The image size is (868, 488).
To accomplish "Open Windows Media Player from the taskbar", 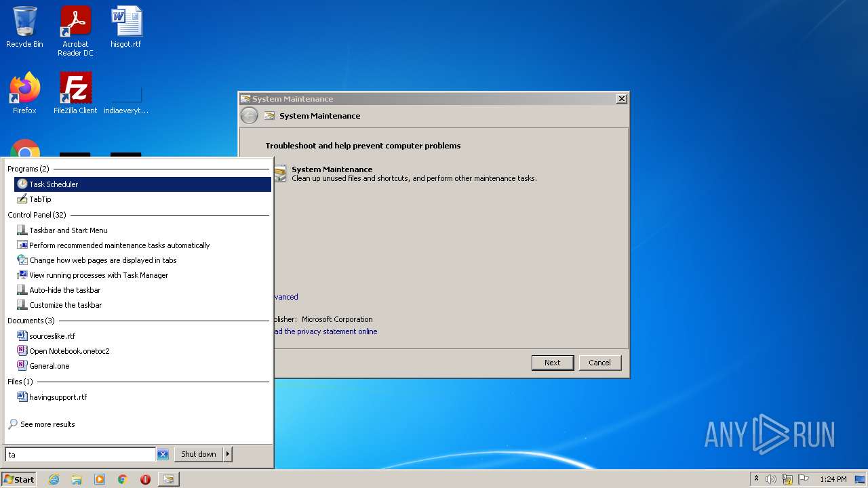I will [100, 479].
